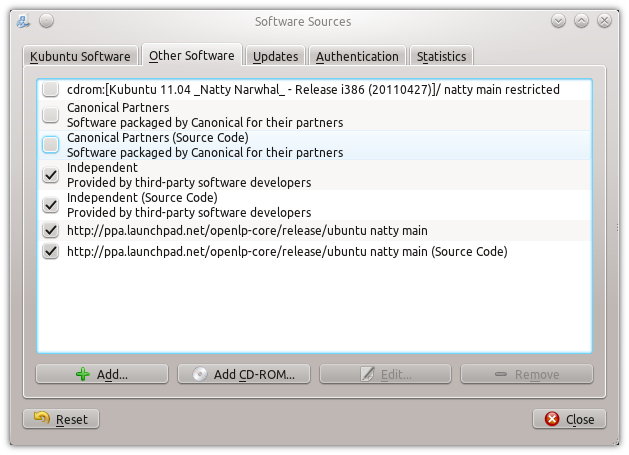The width and height of the screenshot is (629, 455).
Task: Enable Canonical Partners (Source Code) checkbox
Action: pyautogui.click(x=51, y=145)
